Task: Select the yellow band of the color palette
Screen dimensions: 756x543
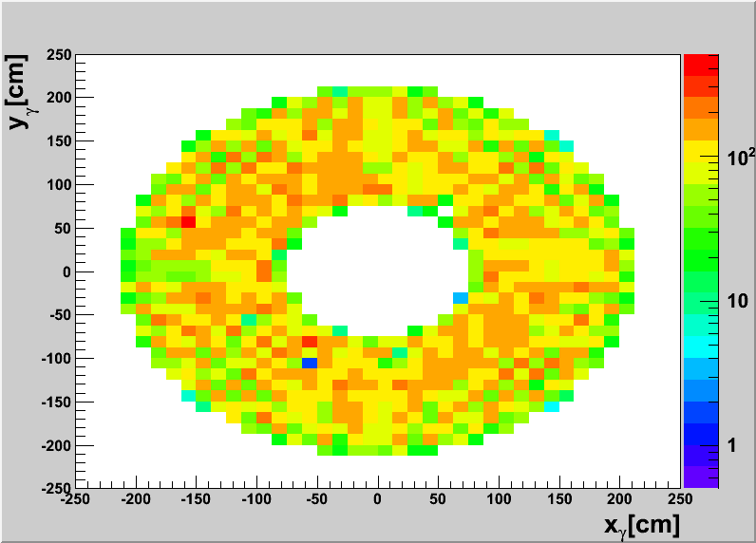Action: [701, 151]
